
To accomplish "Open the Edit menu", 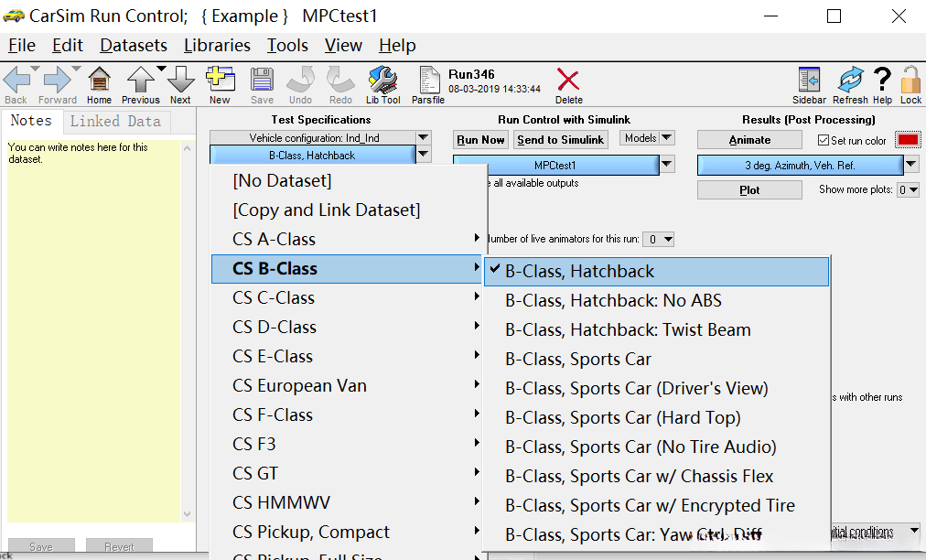I will coord(68,46).
